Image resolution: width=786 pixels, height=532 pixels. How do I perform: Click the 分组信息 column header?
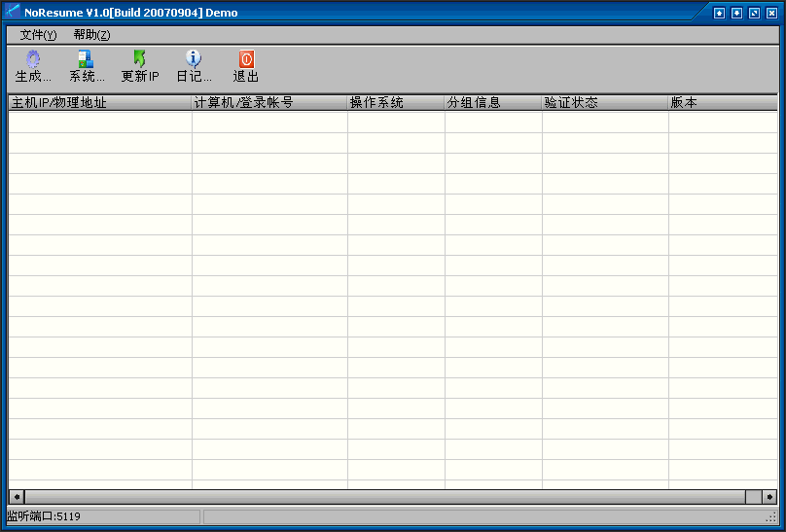point(493,102)
